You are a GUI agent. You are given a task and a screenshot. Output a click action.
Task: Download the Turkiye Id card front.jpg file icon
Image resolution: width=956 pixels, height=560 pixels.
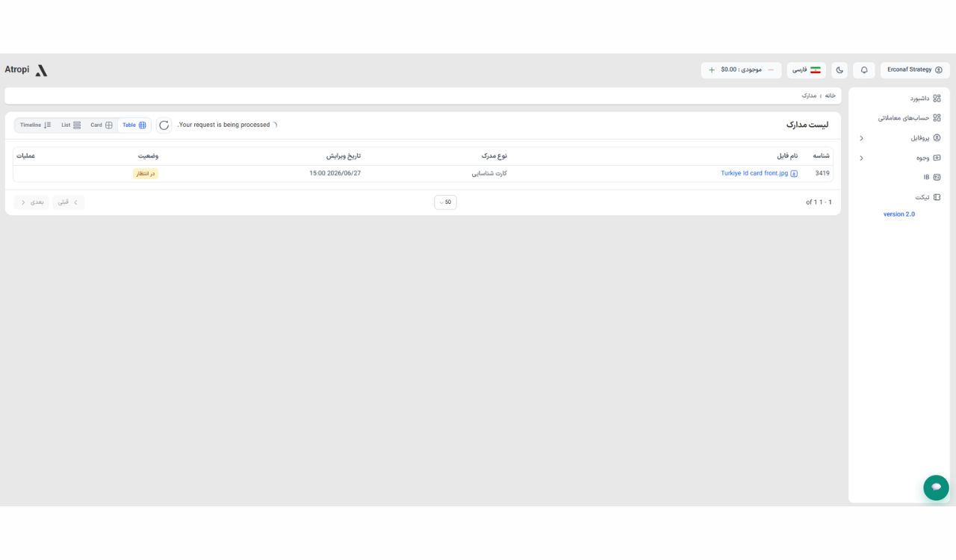[x=794, y=173]
